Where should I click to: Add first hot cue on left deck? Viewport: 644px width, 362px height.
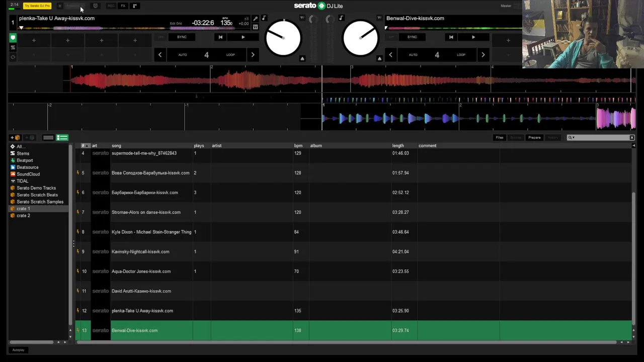click(x=34, y=40)
